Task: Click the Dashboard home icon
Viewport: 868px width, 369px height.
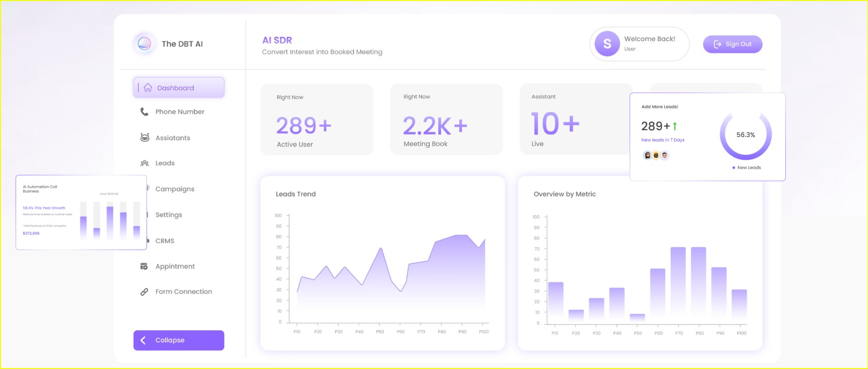Action: 148,88
